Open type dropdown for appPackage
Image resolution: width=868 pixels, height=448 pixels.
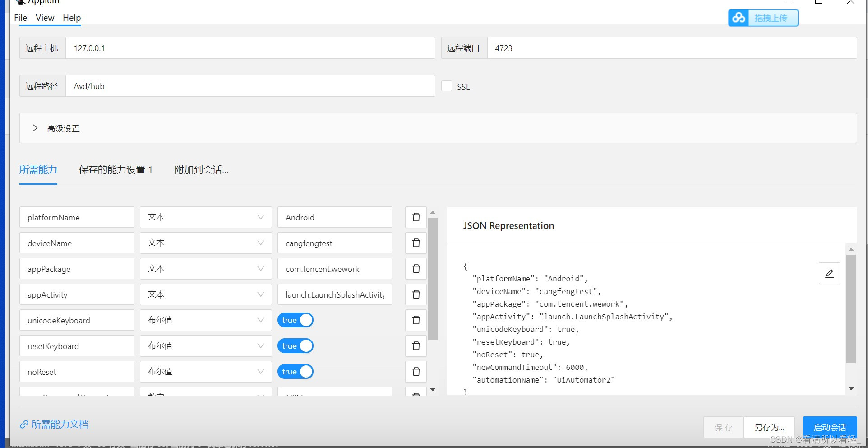[x=206, y=269]
